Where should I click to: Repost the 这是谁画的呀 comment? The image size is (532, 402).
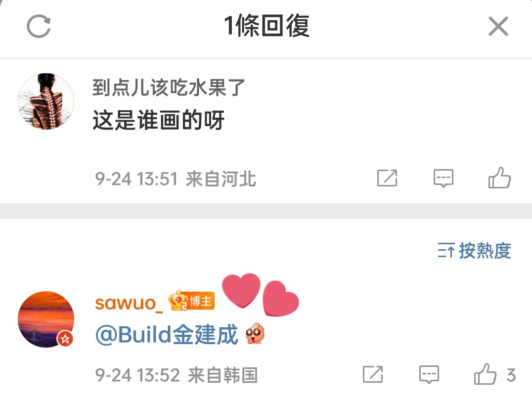387,178
